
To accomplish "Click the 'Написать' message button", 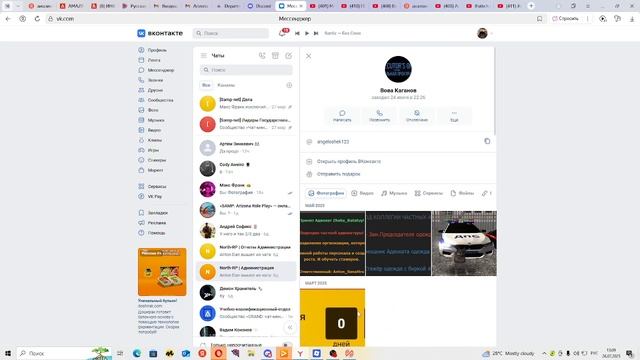I will point(342,116).
